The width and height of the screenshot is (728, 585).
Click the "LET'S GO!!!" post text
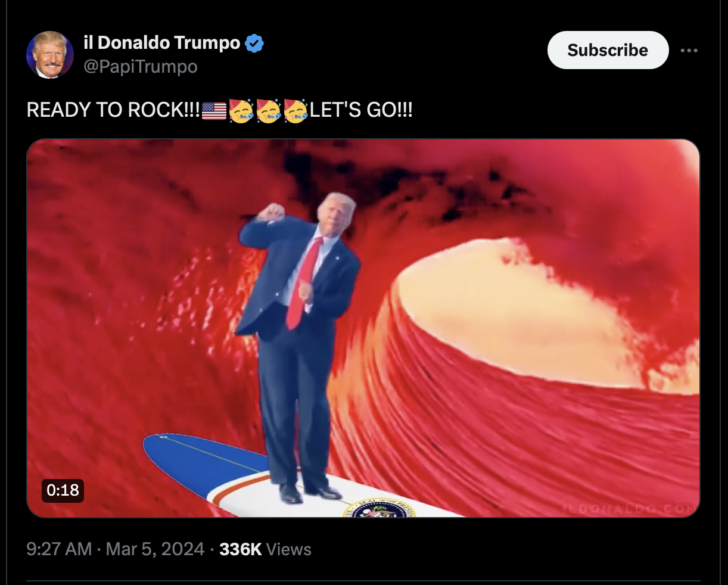pyautogui.click(x=362, y=111)
